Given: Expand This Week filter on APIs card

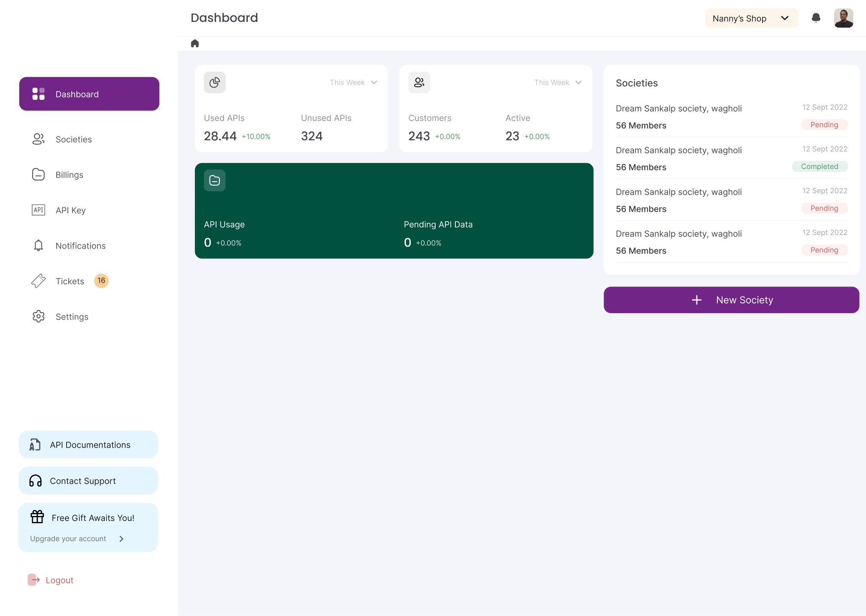Looking at the screenshot, I should click(354, 82).
